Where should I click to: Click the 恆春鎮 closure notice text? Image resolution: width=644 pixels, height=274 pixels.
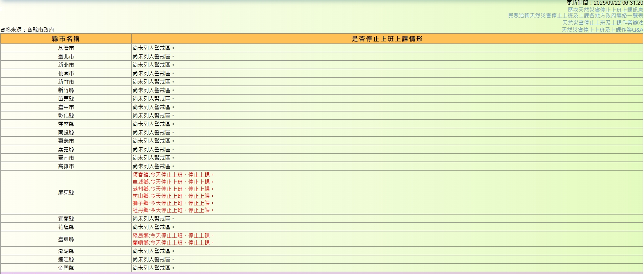tap(173, 175)
